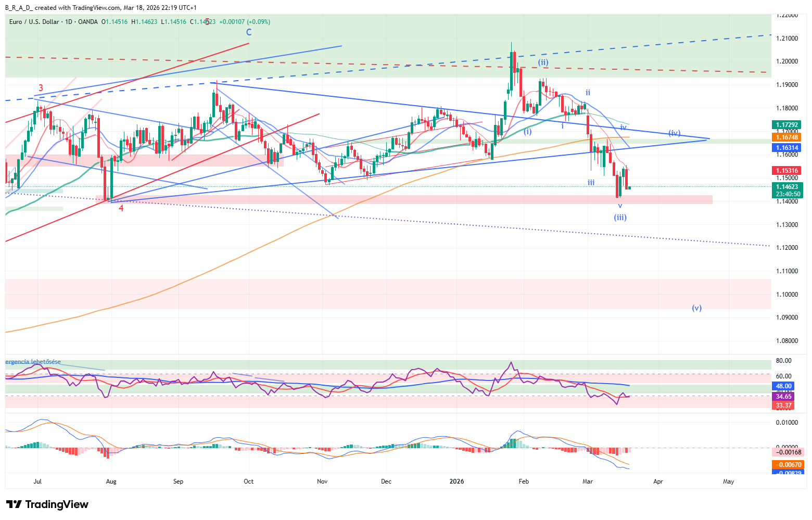Viewport: 812px width, 520px height.
Task: Click '2026' on the time axis
Action: (456, 481)
